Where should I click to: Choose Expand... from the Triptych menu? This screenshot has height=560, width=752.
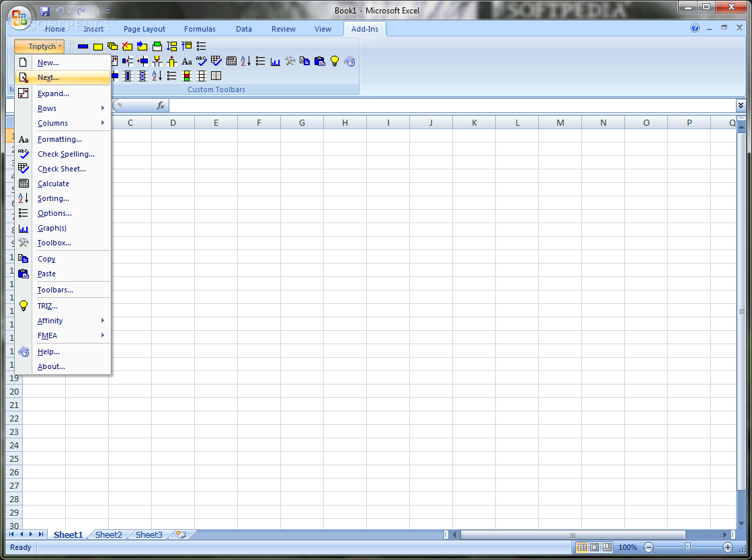(x=62, y=93)
